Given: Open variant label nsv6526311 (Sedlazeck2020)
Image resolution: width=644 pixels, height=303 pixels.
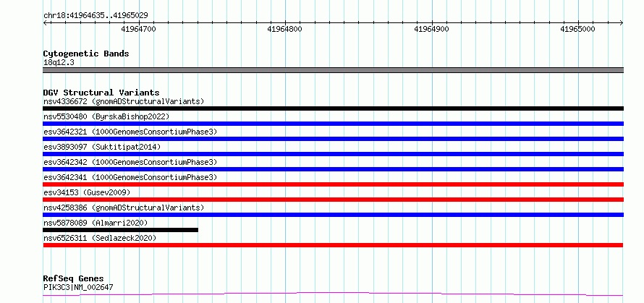Looking at the screenshot, I should pyautogui.click(x=100, y=238).
